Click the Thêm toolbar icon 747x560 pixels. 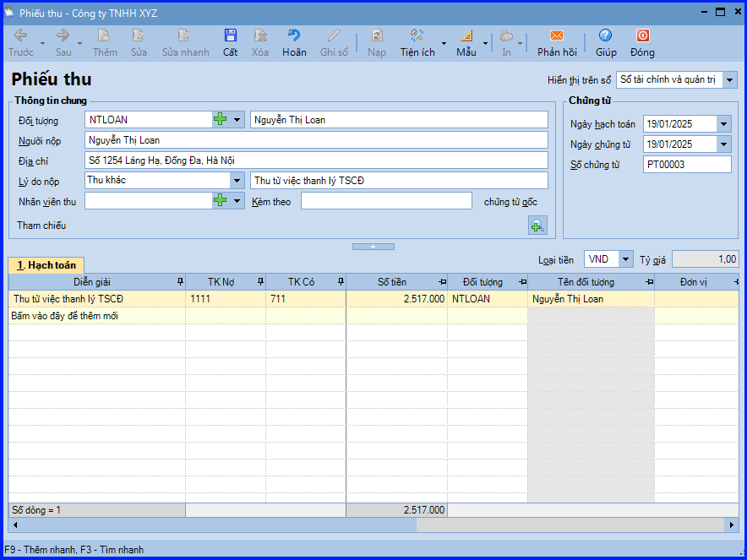[x=105, y=43]
